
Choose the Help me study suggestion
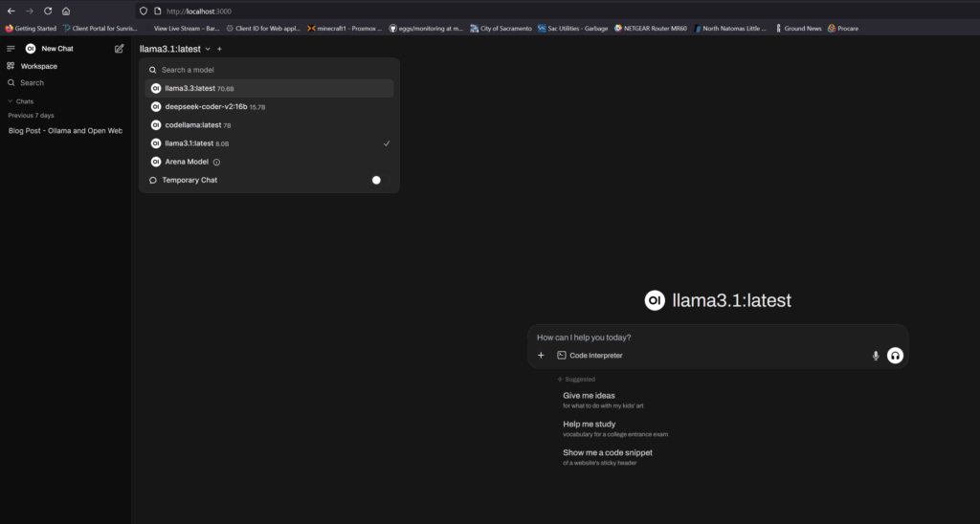pos(615,428)
